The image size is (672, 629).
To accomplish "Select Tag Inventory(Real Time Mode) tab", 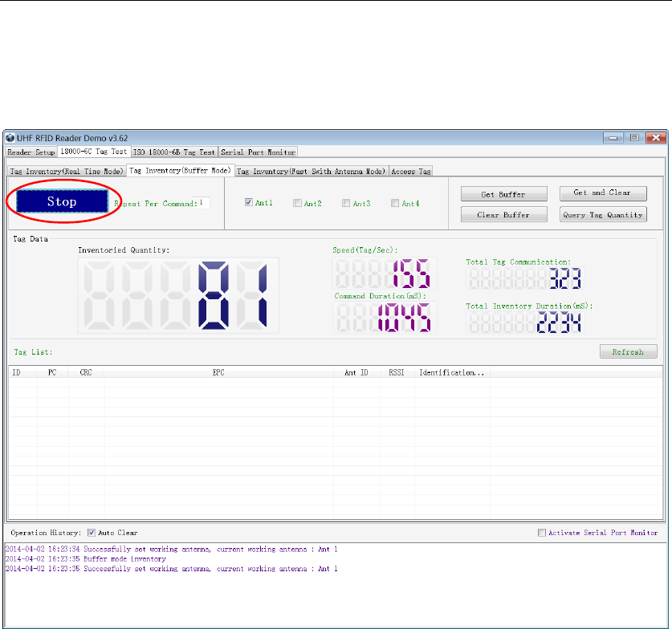I will [67, 171].
